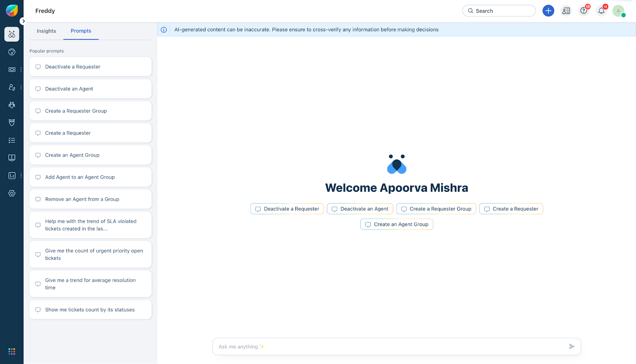Open Analytics submenu dots
Image resolution: width=636 pixels, height=364 pixels.
(x=21, y=176)
